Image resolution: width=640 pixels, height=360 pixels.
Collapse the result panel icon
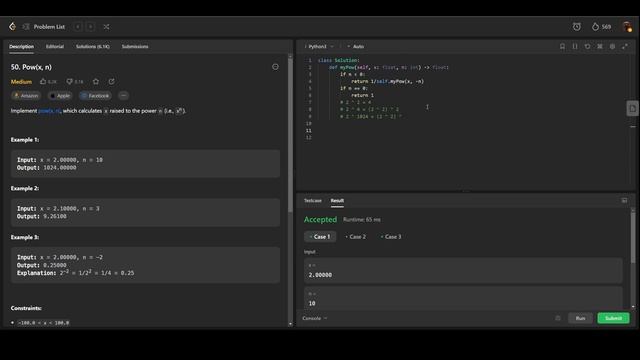click(624, 200)
